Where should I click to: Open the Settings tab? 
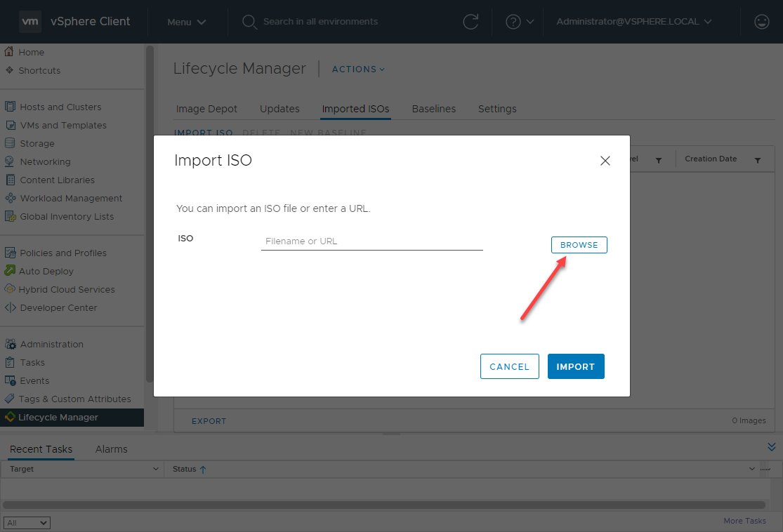click(497, 109)
